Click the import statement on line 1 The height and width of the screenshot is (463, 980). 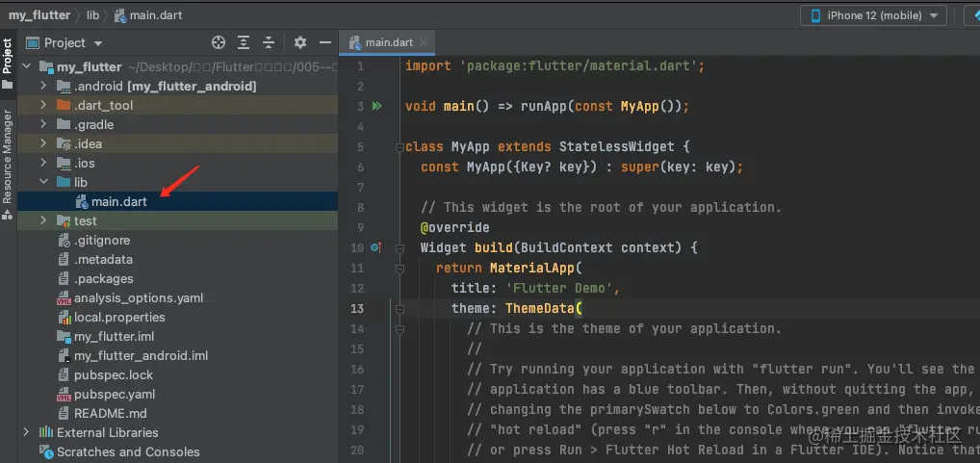[555, 66]
